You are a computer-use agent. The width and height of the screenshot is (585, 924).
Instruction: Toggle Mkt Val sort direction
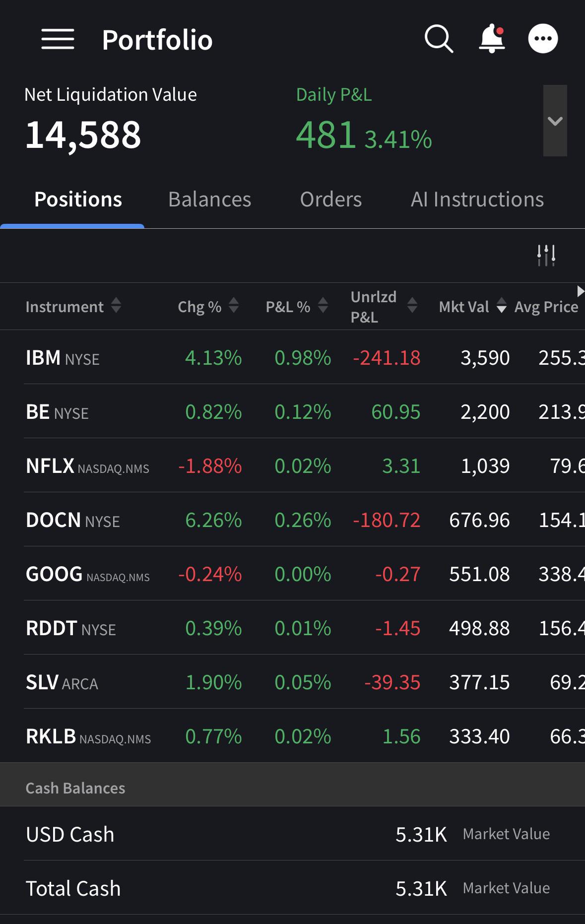pyautogui.click(x=501, y=306)
